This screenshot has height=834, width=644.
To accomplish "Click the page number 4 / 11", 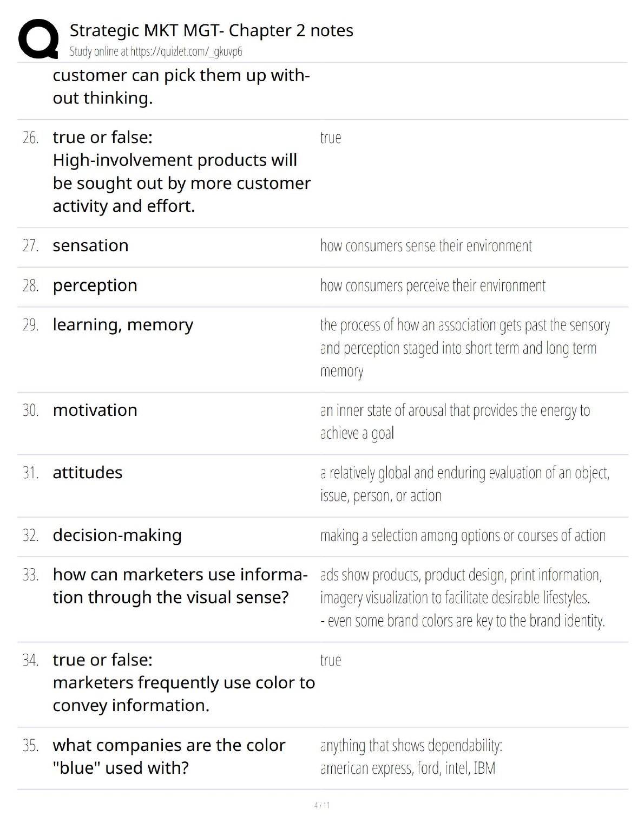I will click(x=322, y=805).
